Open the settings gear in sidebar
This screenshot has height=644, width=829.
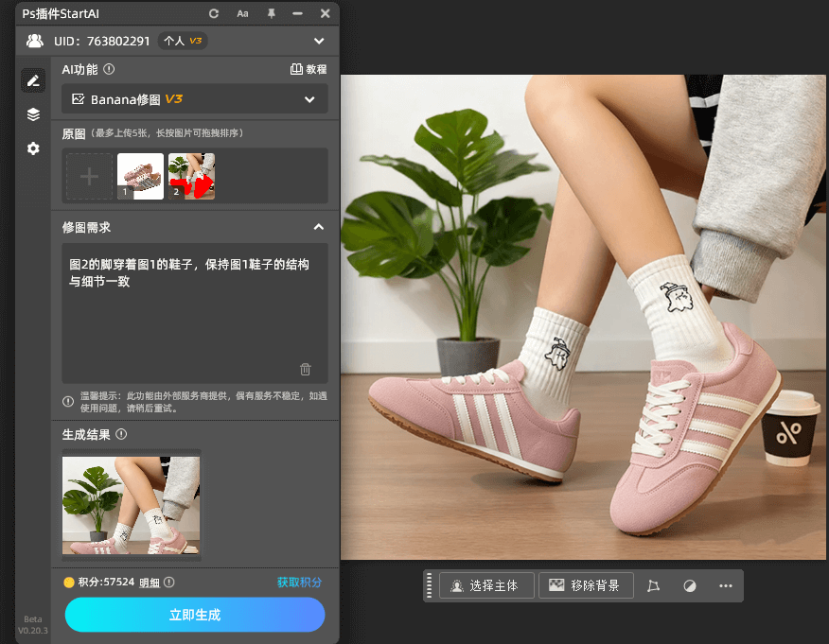[x=33, y=148]
